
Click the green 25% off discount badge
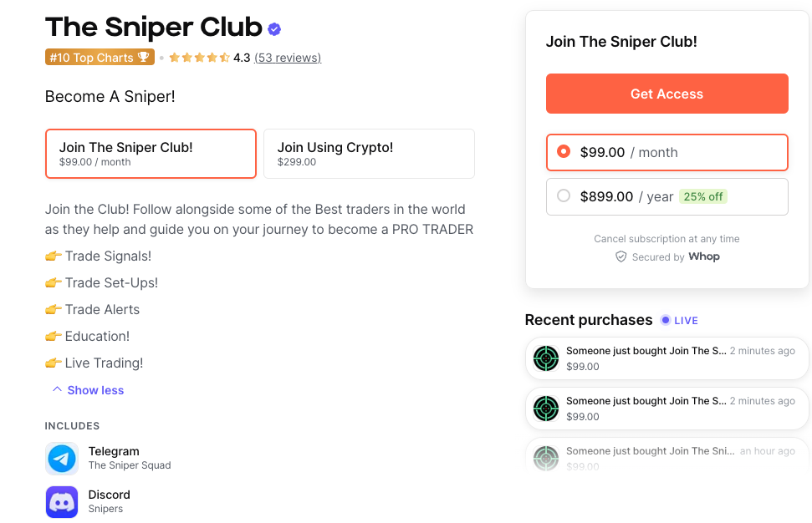click(x=702, y=195)
